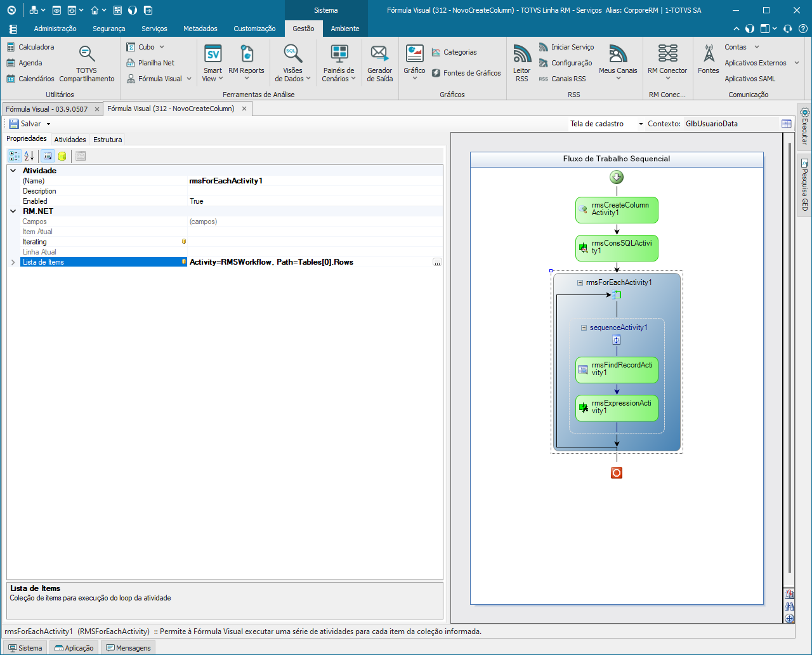Open the Calculadora utility
This screenshot has width=812, height=655.
click(x=30, y=47)
